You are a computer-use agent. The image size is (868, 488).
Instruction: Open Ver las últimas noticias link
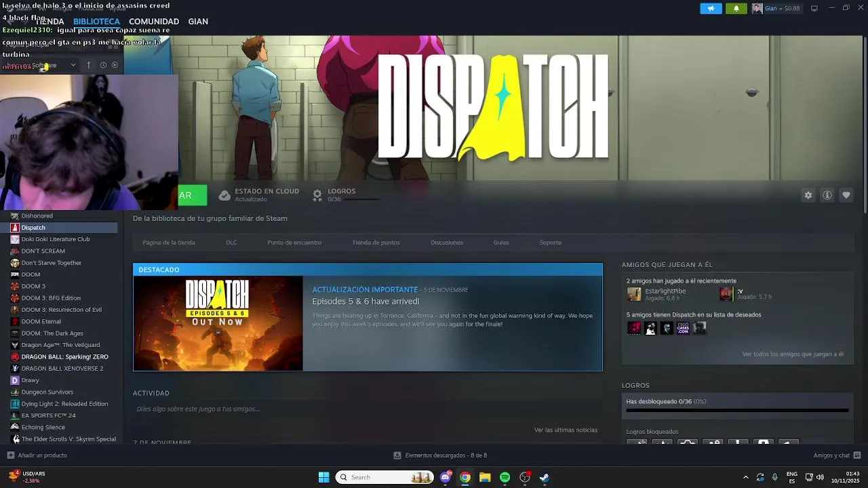coord(566,430)
